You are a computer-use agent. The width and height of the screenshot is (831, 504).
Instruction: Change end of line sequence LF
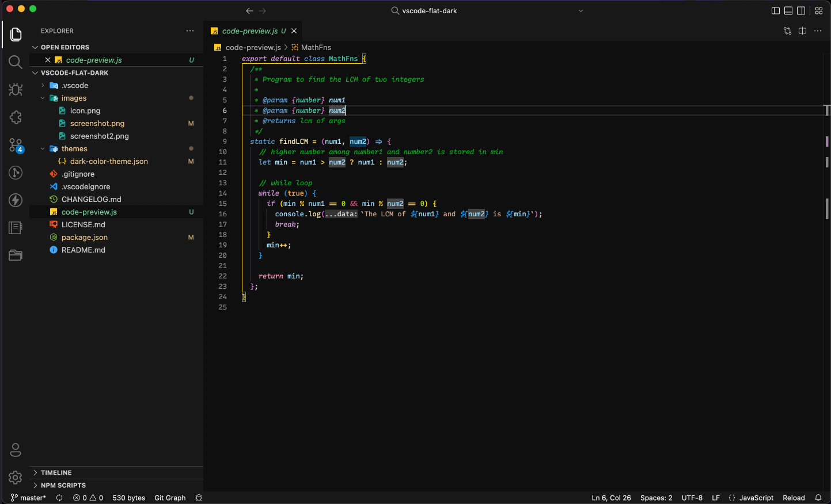(x=715, y=498)
